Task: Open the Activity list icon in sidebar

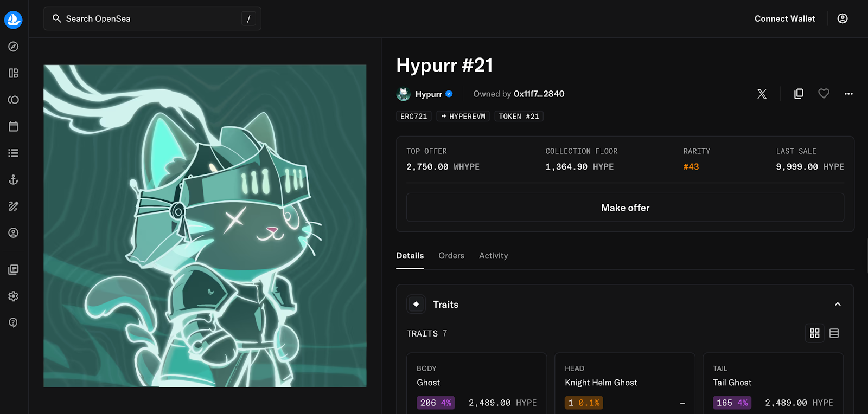Action: (14, 153)
